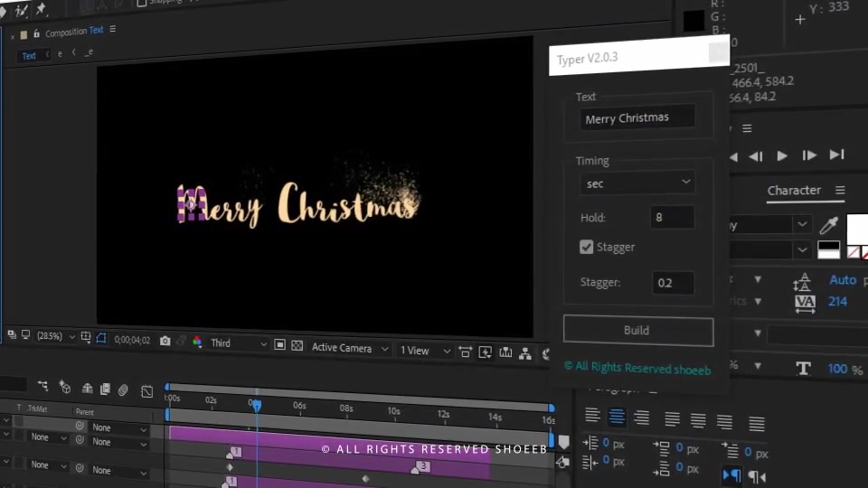Click the pick whip of the top layer
The image size is (868, 488).
(80, 426)
